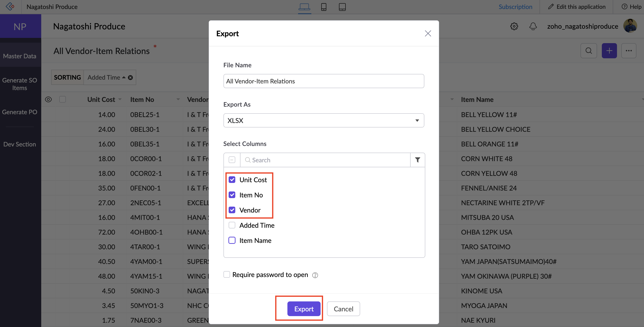644x327 pixels.
Task: Open Item No column header dropdown arrow
Action: (x=178, y=100)
